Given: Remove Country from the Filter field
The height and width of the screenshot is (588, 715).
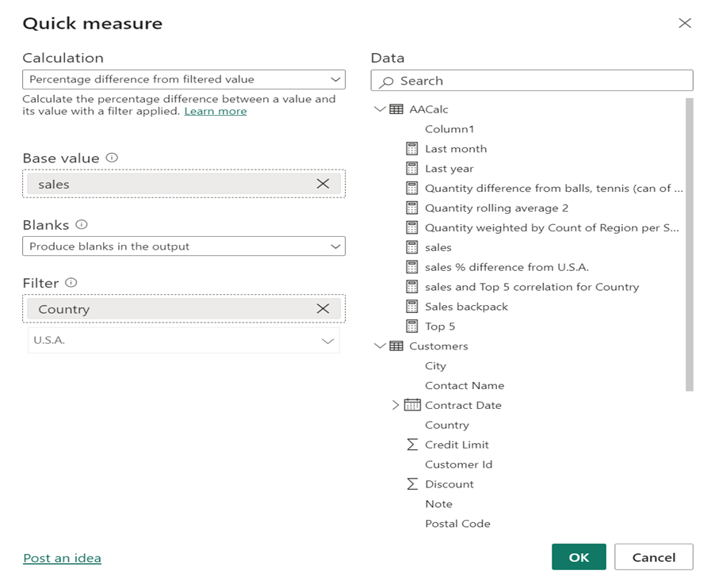Looking at the screenshot, I should pyautogui.click(x=323, y=308).
